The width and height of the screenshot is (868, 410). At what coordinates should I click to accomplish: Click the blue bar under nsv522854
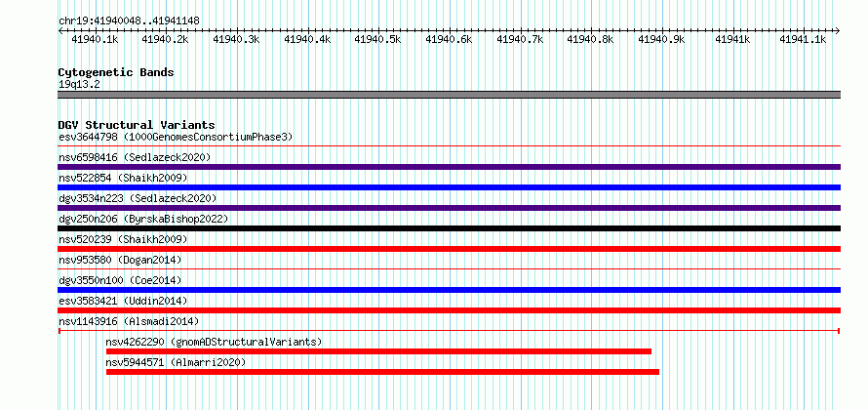(x=449, y=187)
